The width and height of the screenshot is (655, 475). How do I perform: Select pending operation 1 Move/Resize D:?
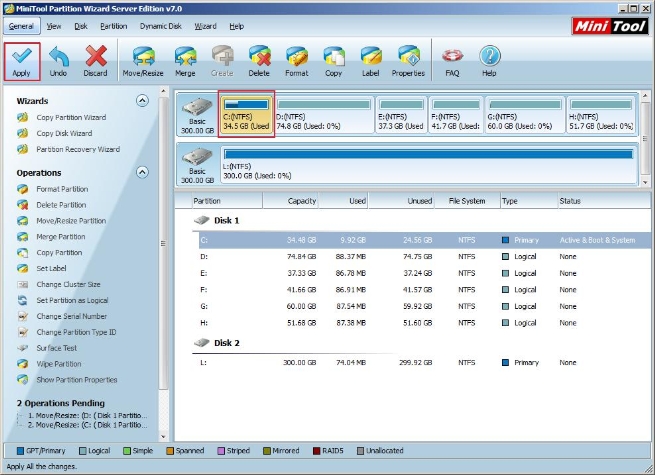pyautogui.click(x=88, y=416)
